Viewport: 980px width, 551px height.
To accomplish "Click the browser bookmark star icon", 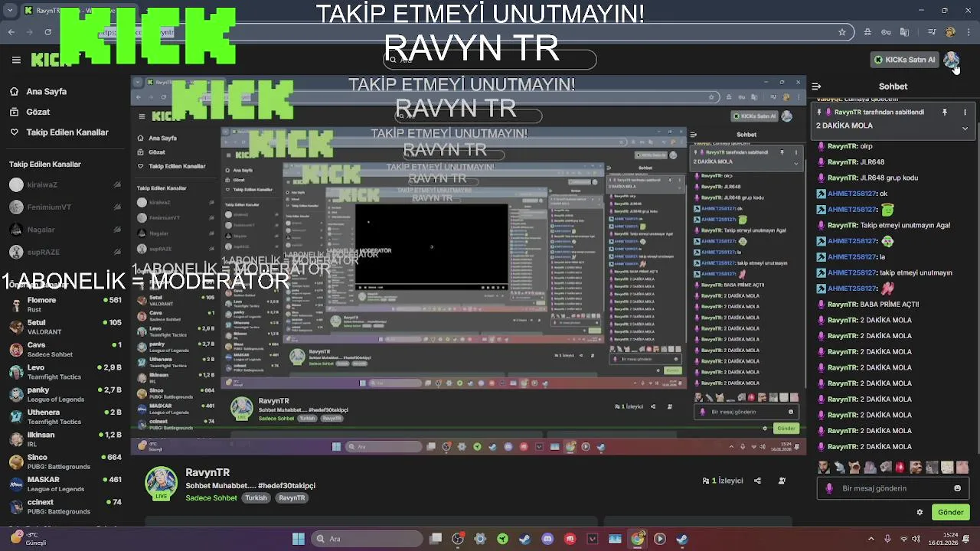I will coord(842,32).
